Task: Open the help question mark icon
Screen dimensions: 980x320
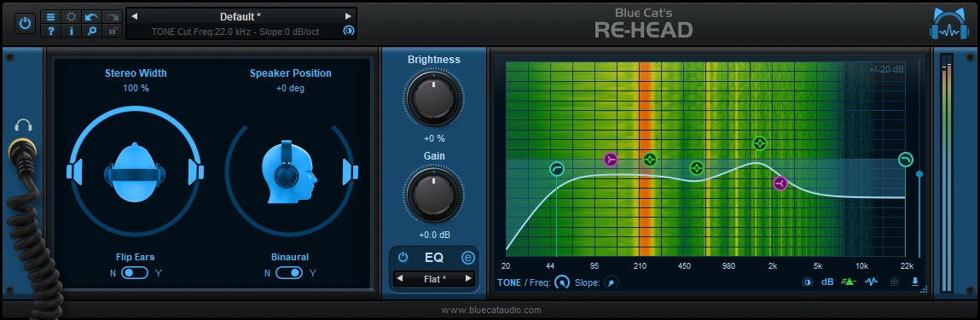Action: [50, 31]
